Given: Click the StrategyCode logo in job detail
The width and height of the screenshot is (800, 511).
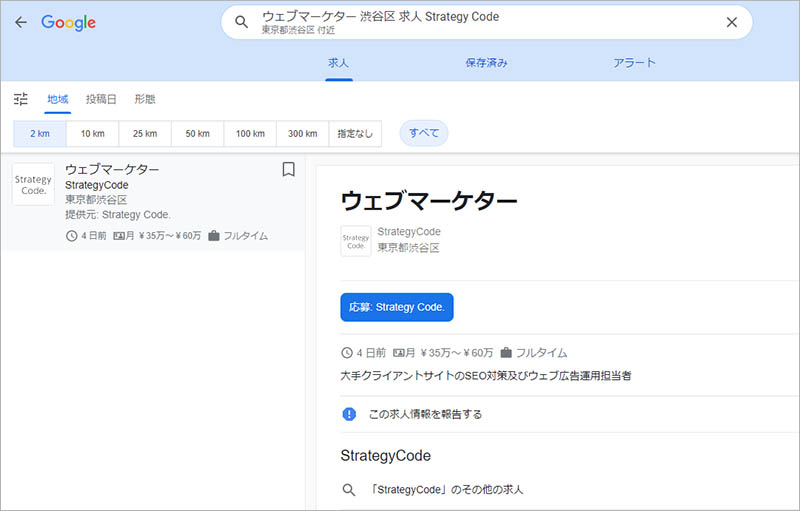Looking at the screenshot, I should pyautogui.click(x=356, y=241).
